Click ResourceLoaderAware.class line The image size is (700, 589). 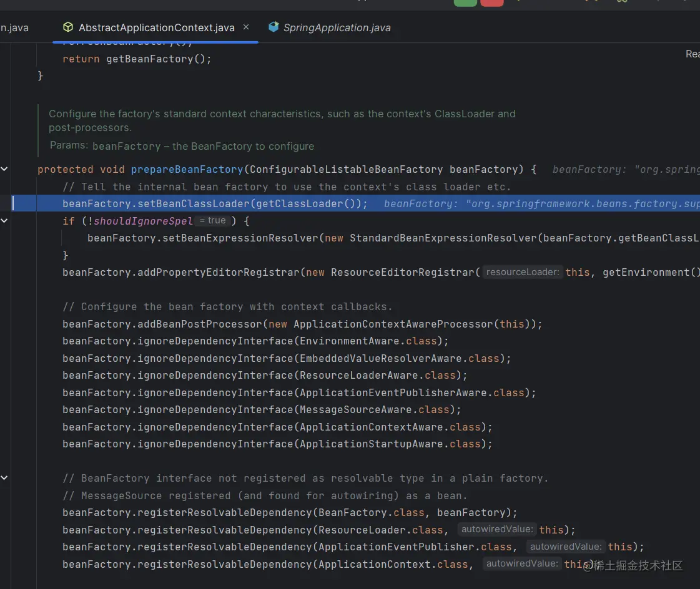265,375
